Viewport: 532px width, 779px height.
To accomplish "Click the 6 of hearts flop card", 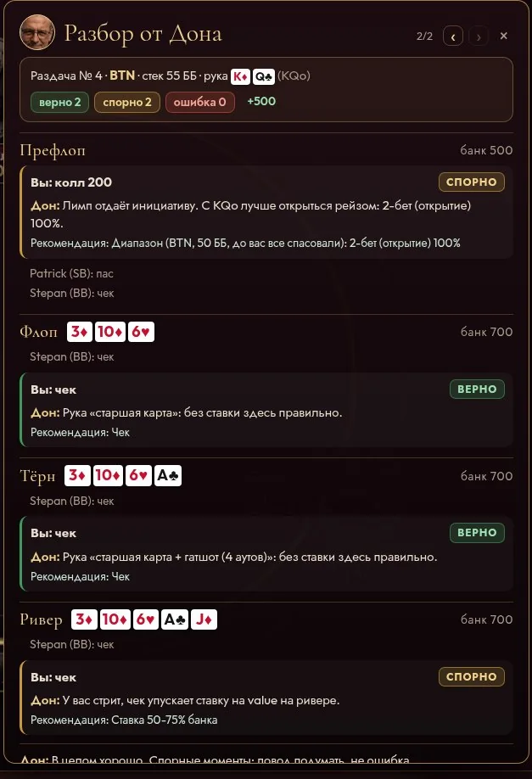I will click(x=141, y=332).
